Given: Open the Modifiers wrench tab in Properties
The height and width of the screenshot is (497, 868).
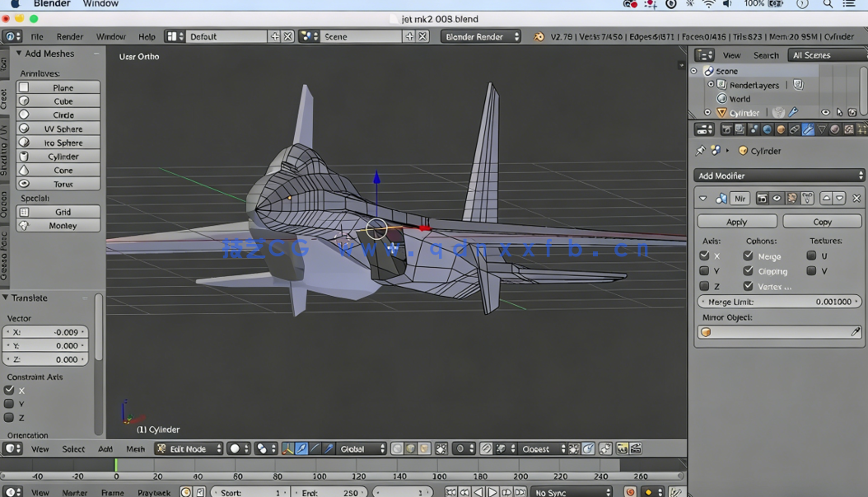Looking at the screenshot, I should coord(808,129).
